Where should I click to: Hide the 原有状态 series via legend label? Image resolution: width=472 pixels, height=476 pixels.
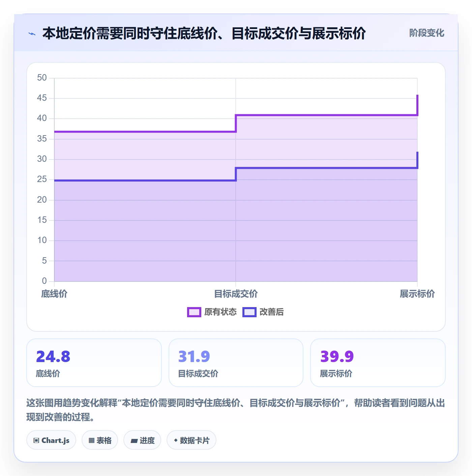[x=220, y=312]
